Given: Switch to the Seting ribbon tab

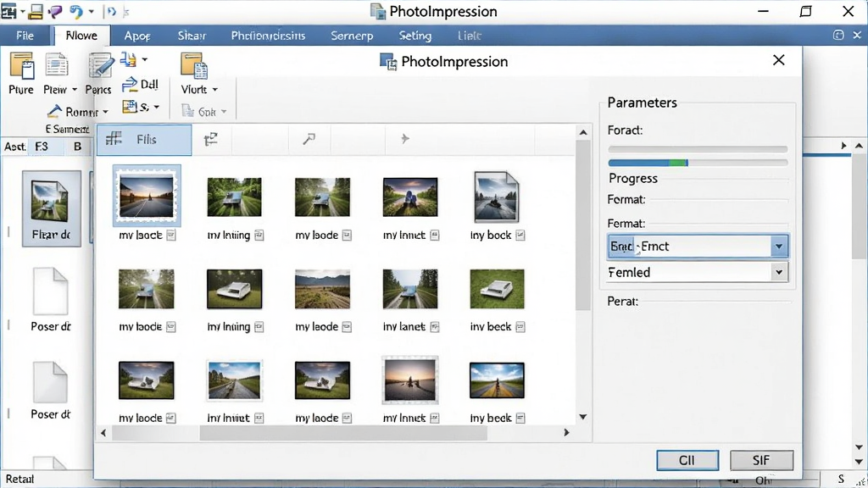Looking at the screenshot, I should click(x=415, y=36).
